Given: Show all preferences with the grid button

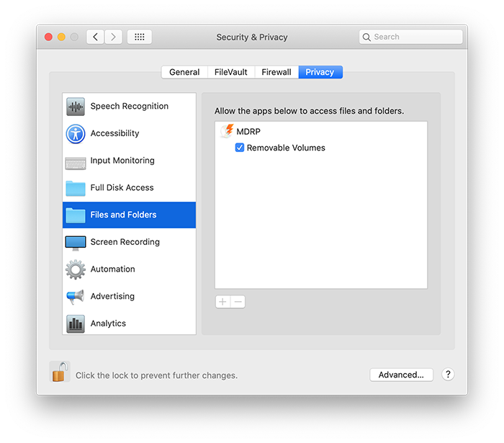Looking at the screenshot, I should coord(140,37).
